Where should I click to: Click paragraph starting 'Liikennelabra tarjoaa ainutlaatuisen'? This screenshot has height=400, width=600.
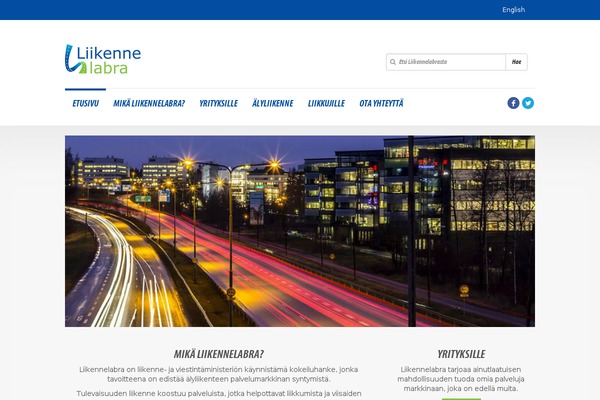coord(461,379)
